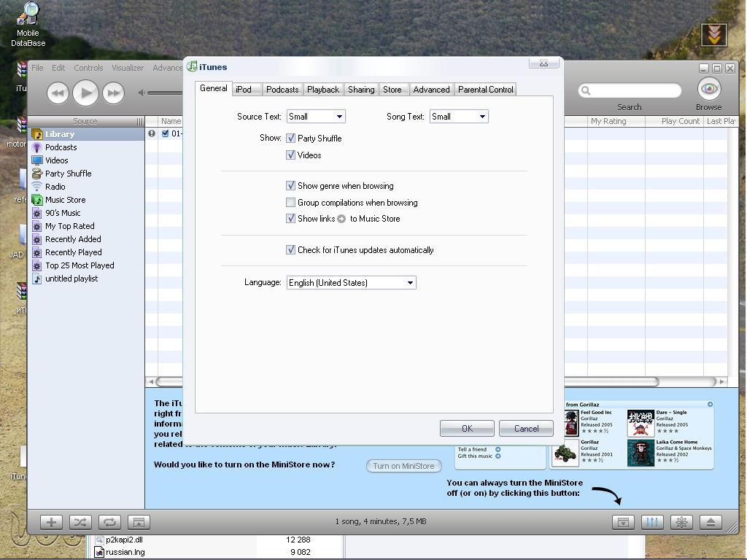This screenshot has height=560, width=747.
Task: Click the Feel Good Inc album thumbnail
Action: [571, 424]
